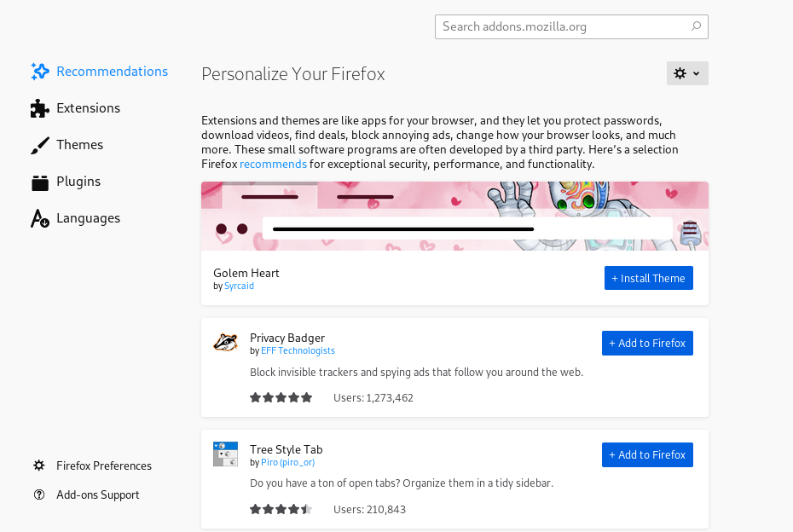Open the Themes section

79,145
